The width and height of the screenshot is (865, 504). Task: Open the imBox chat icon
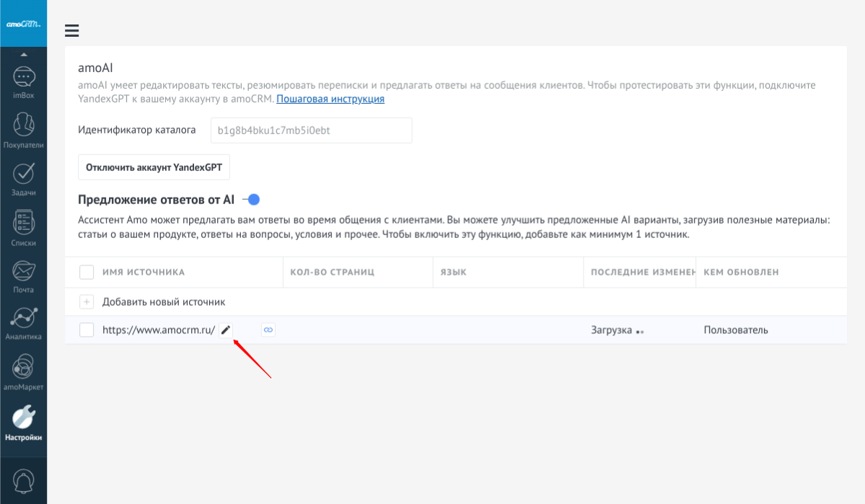pos(24,76)
